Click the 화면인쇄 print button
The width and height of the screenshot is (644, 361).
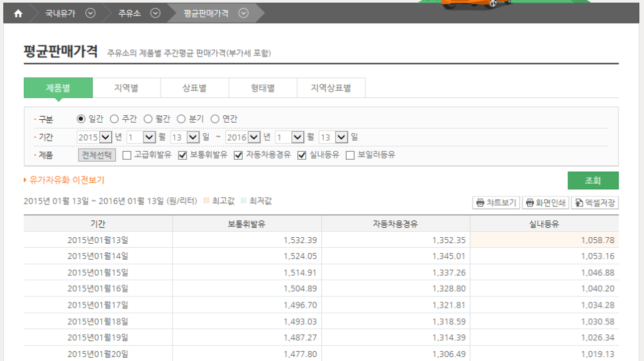point(545,202)
